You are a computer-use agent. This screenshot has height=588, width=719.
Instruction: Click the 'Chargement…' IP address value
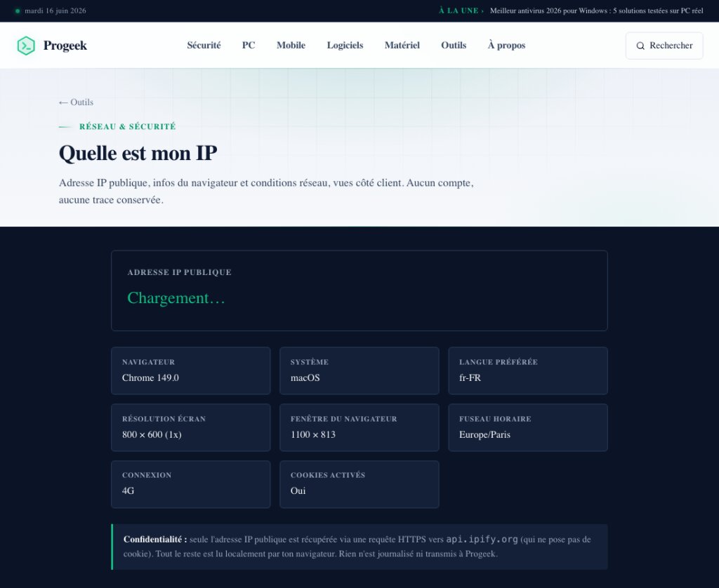(x=176, y=298)
